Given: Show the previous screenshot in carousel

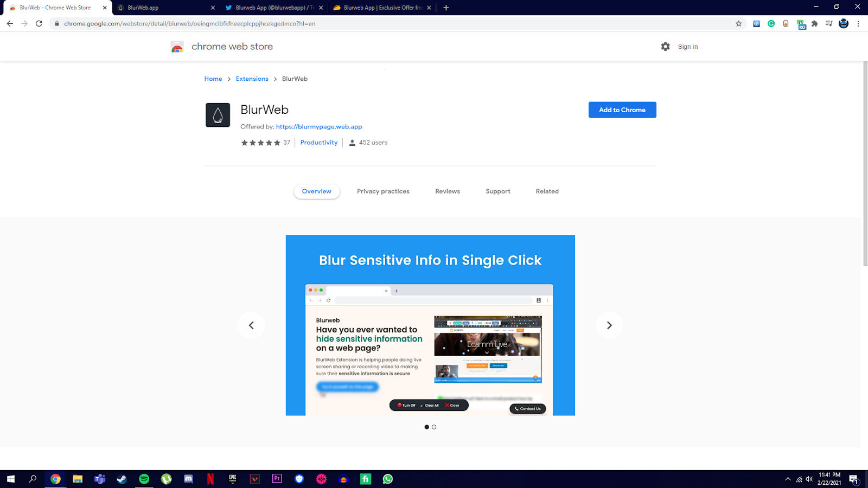Looking at the screenshot, I should click(x=251, y=325).
